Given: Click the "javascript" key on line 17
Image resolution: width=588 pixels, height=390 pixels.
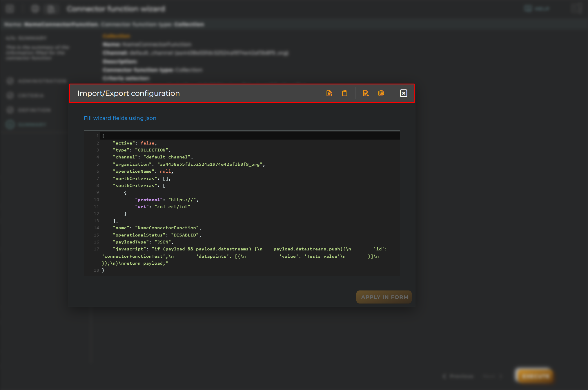Looking at the screenshot, I should [x=129, y=249].
